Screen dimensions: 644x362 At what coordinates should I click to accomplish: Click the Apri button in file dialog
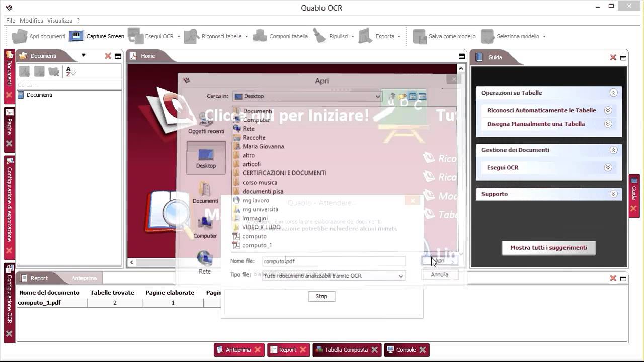pos(439,261)
